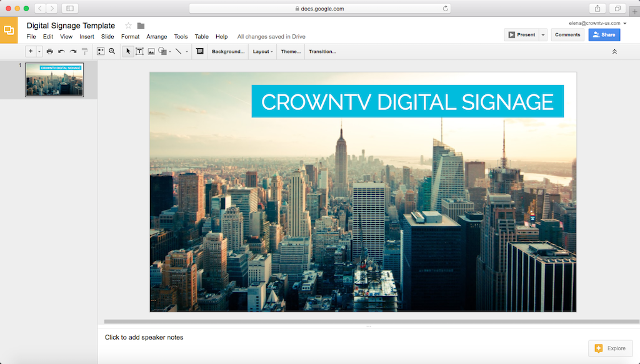
Task: Click the All changes saved in Drive text
Action: coord(271,37)
